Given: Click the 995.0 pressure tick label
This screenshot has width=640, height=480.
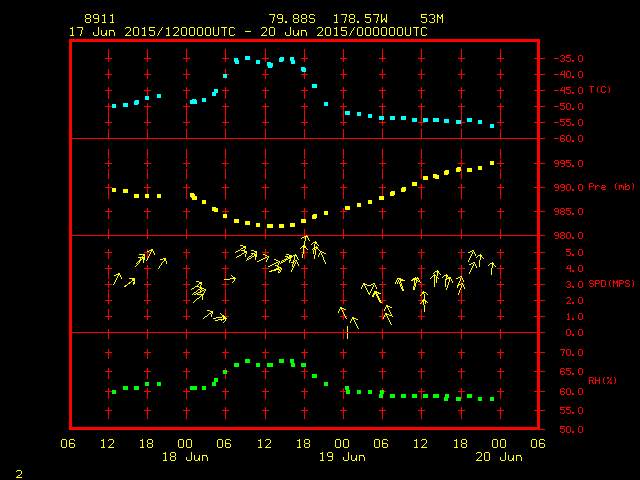Looking at the screenshot, I should [568, 164].
